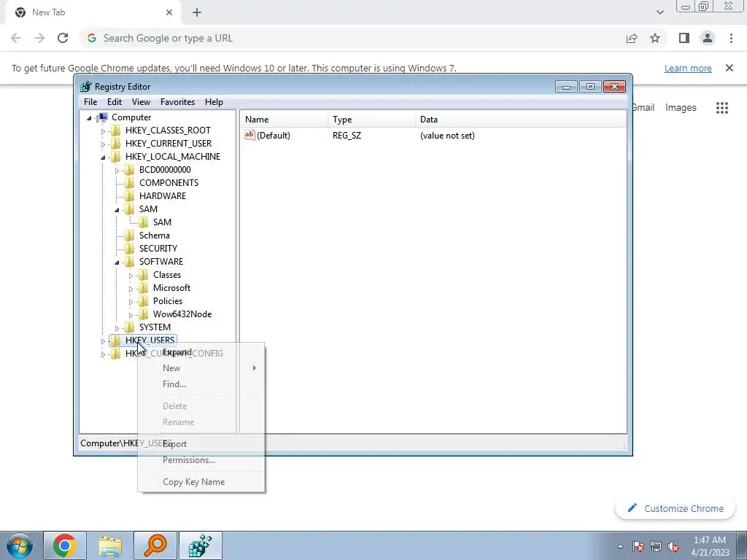Open Windows Explorer from the taskbar
Viewport: 747px width, 560px height.
pyautogui.click(x=110, y=545)
